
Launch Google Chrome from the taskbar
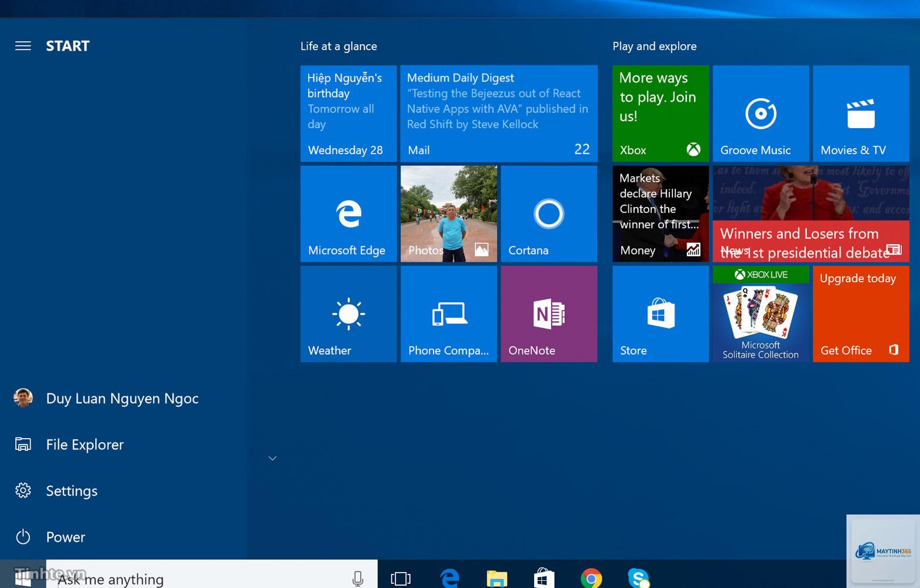point(591,579)
